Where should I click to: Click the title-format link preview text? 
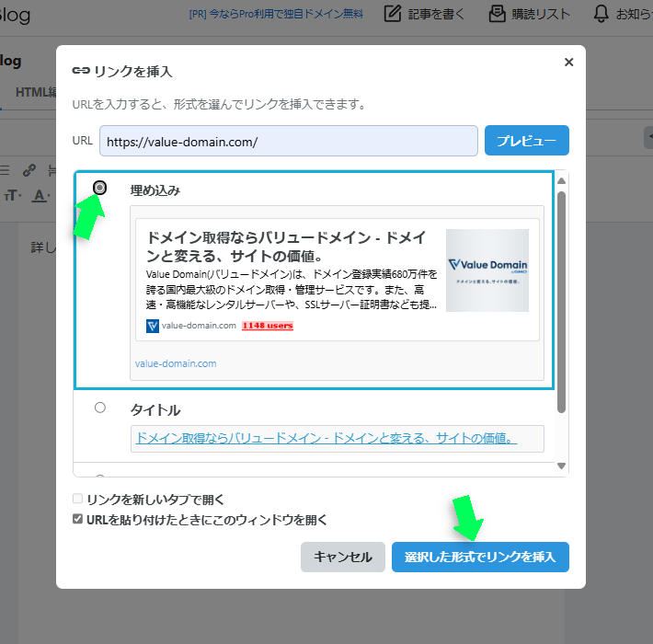tap(326, 438)
